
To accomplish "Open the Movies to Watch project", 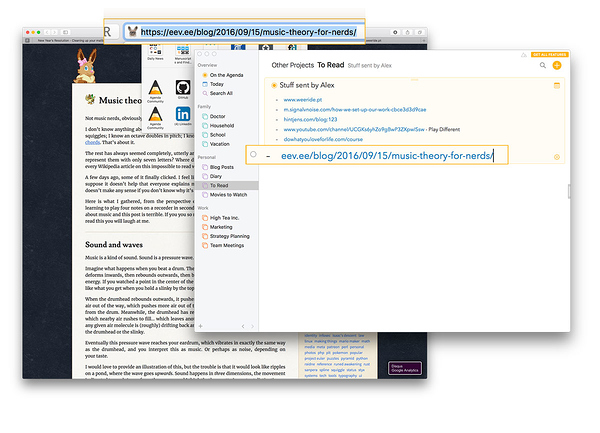I will tap(228, 195).
